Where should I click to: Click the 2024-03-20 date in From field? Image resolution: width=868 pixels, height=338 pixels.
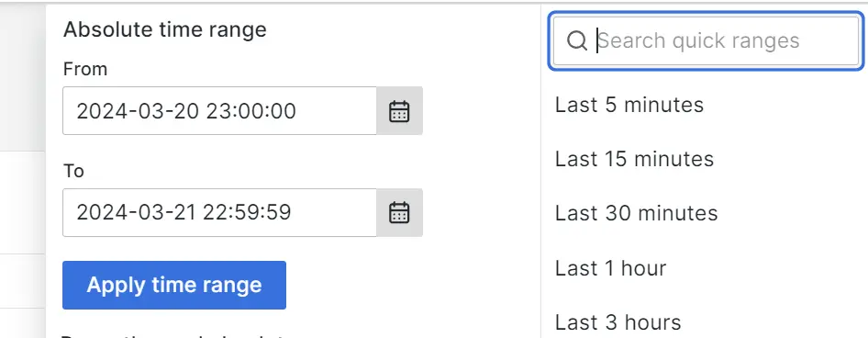pos(139,111)
